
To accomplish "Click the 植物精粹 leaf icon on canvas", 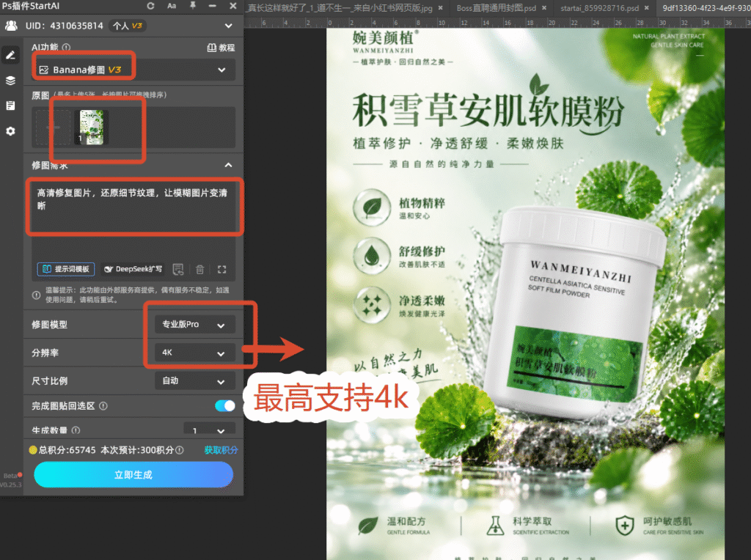I will click(372, 207).
